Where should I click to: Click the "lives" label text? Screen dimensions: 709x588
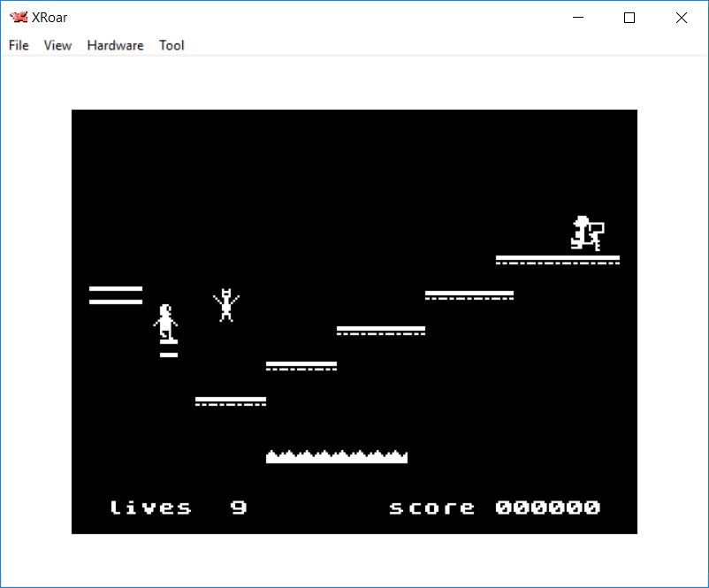click(150, 508)
